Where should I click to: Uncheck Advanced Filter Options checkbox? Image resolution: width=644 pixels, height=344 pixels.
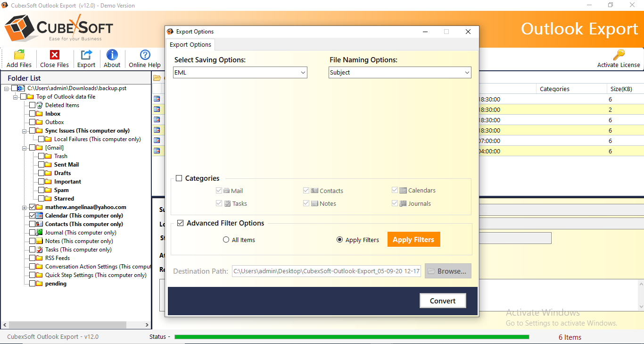(x=181, y=223)
